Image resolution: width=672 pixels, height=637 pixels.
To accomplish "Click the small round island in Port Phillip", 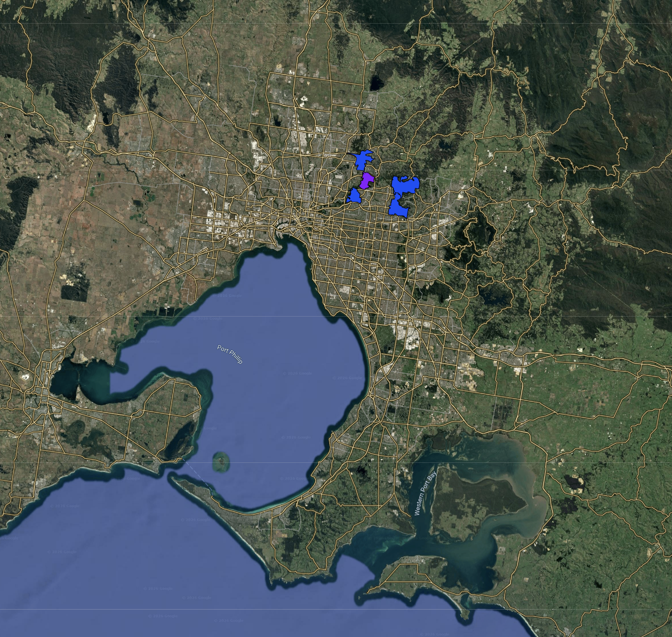I will pyautogui.click(x=221, y=462).
